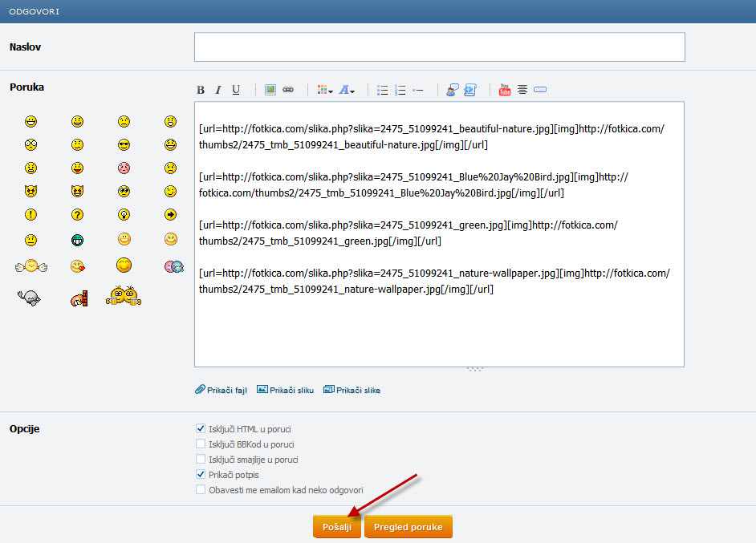Toggle bold text formatting
Viewport: 756px width, 543px height.
click(x=201, y=90)
